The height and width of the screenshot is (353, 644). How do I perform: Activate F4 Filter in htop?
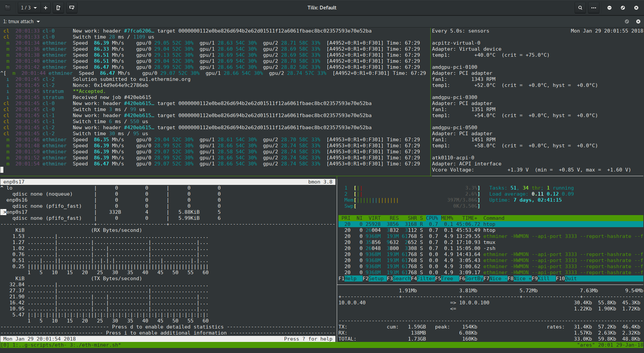coord(423,279)
